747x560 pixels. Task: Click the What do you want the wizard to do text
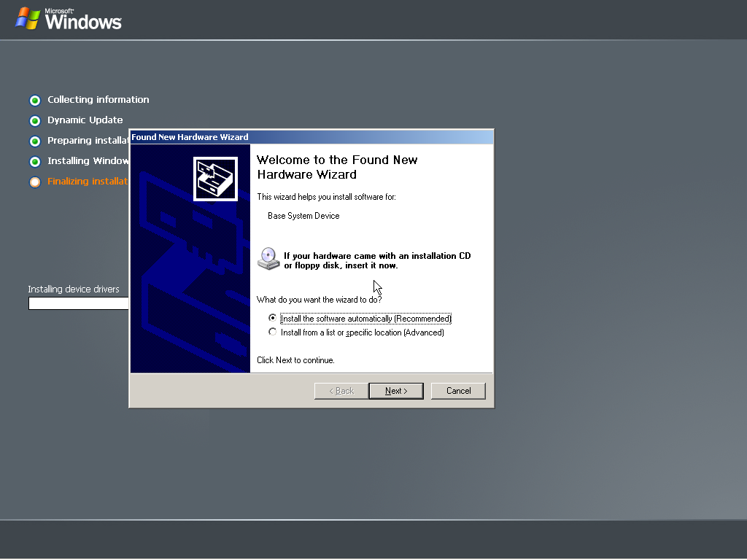(x=320, y=300)
